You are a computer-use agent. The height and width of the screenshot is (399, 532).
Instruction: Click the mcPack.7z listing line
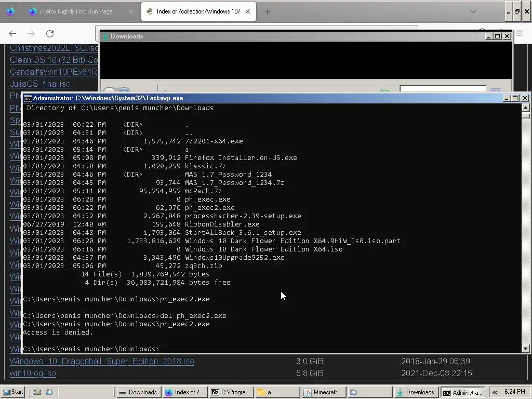click(122, 191)
